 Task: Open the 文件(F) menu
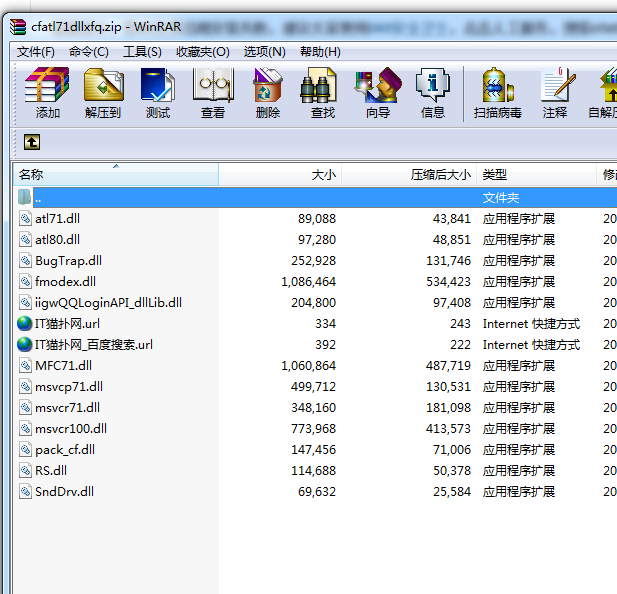click(x=35, y=52)
